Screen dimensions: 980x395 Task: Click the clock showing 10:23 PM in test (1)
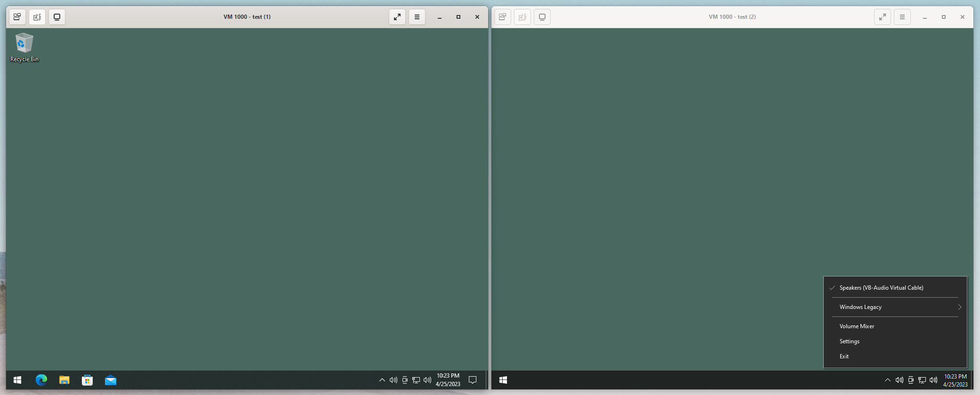click(x=448, y=380)
